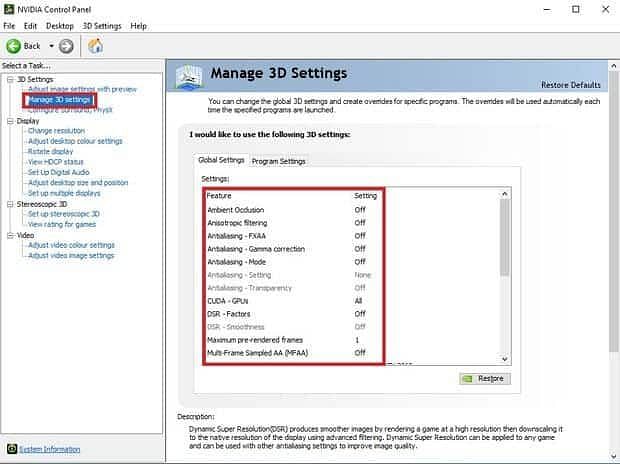The height and width of the screenshot is (464, 620).
Task: Select Set up stereoscopic 3D task
Action: tap(64, 214)
